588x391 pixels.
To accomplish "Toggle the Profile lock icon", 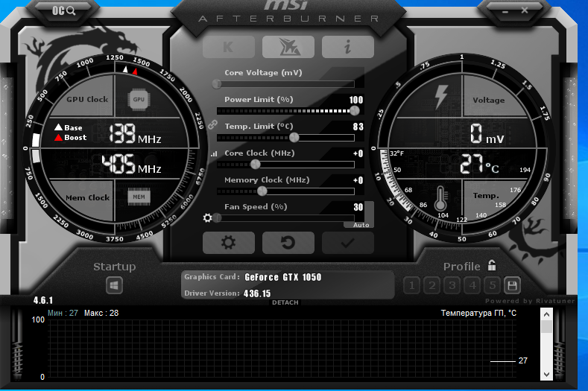I will pyautogui.click(x=492, y=265).
